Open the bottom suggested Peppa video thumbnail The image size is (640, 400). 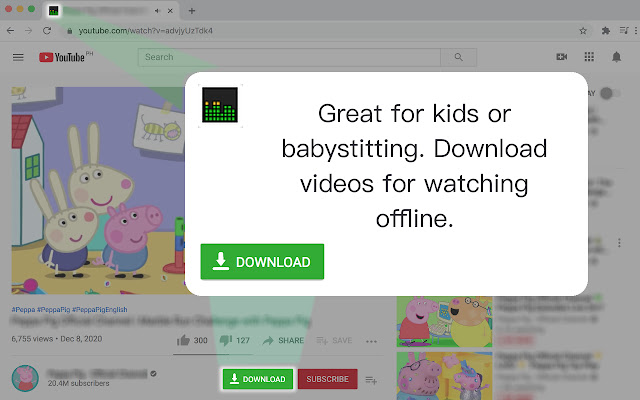(444, 376)
